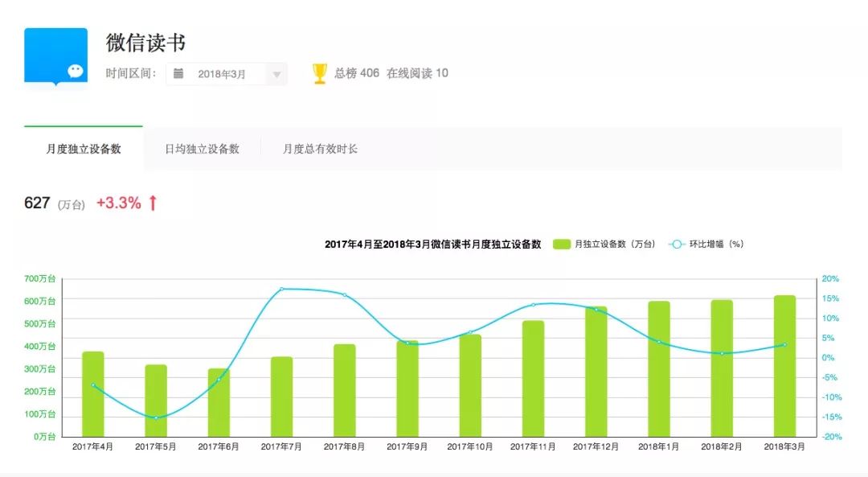The width and height of the screenshot is (868, 477).
Task: Click the line data point at 2017年8月
Action: 344,294
